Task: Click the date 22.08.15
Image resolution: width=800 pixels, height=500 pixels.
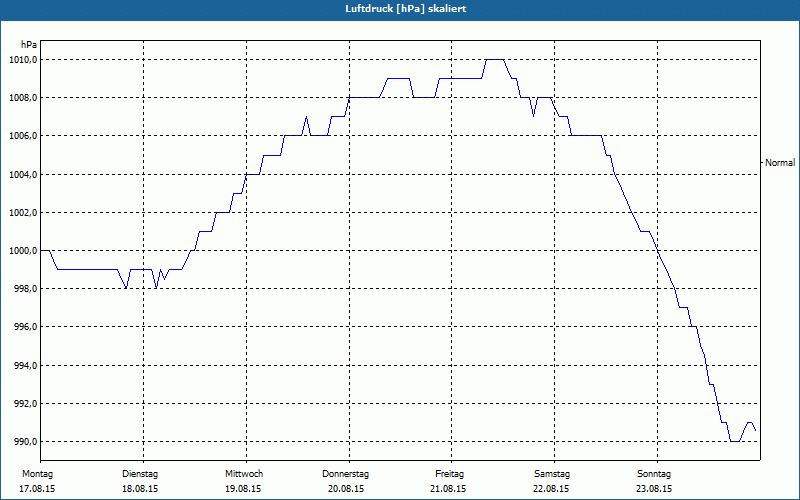Action: coord(551,489)
